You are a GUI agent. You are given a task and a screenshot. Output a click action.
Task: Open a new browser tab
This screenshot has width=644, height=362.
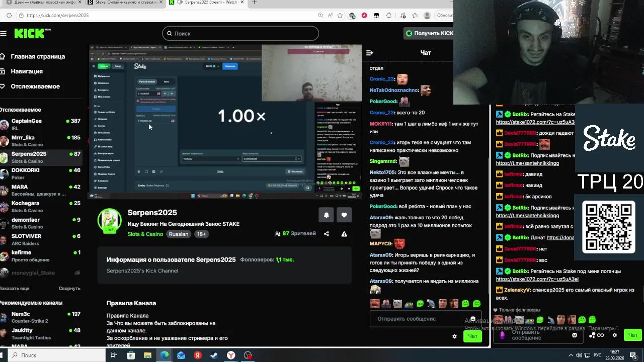(x=254, y=3)
